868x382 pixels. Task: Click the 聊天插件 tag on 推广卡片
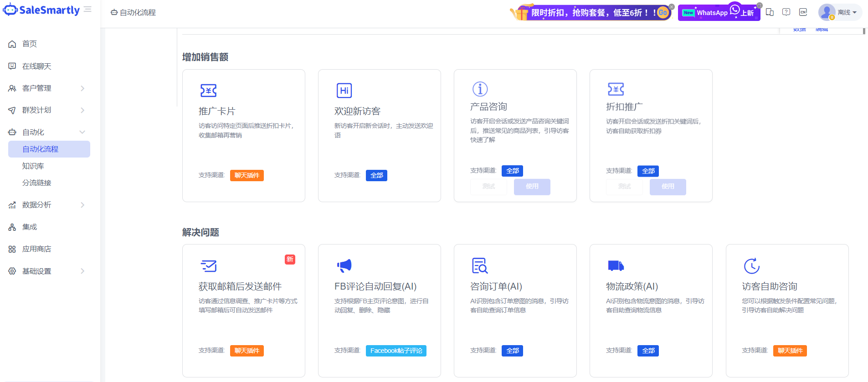(247, 175)
